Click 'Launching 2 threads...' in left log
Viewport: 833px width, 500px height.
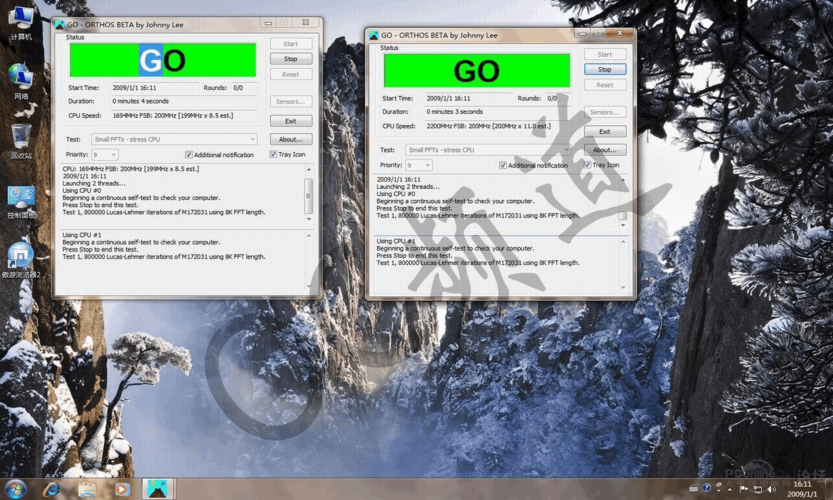(x=94, y=183)
